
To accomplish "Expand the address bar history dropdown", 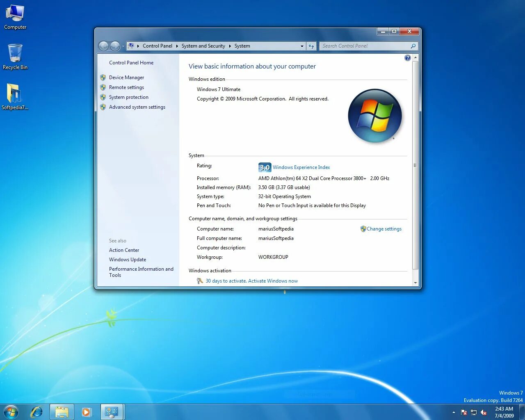I will (302, 46).
